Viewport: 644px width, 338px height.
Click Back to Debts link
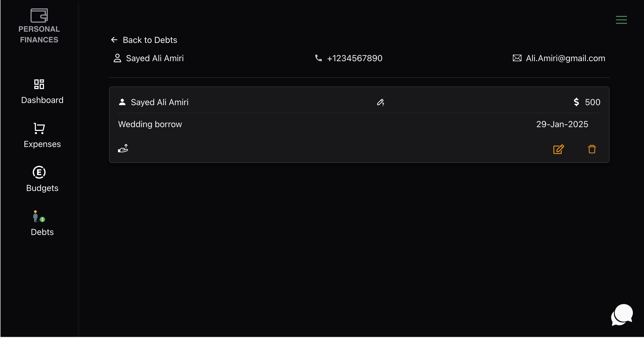[x=150, y=40]
